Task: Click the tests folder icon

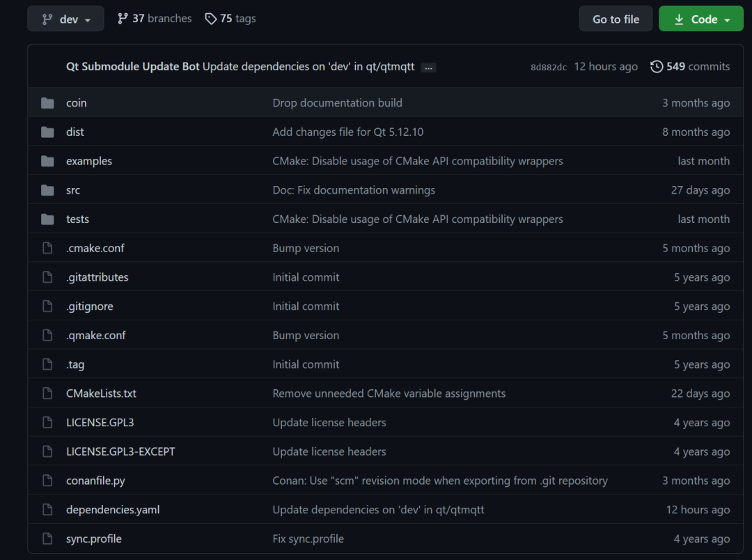Action: click(x=47, y=219)
